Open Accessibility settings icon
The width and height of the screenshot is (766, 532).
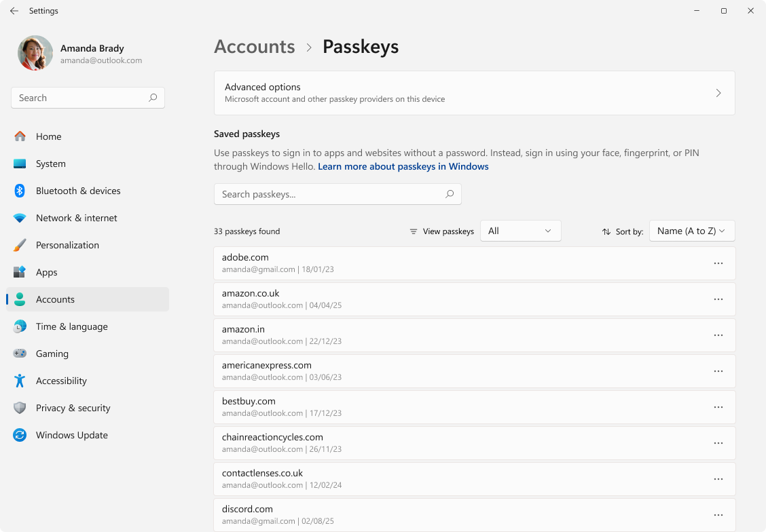(19, 381)
